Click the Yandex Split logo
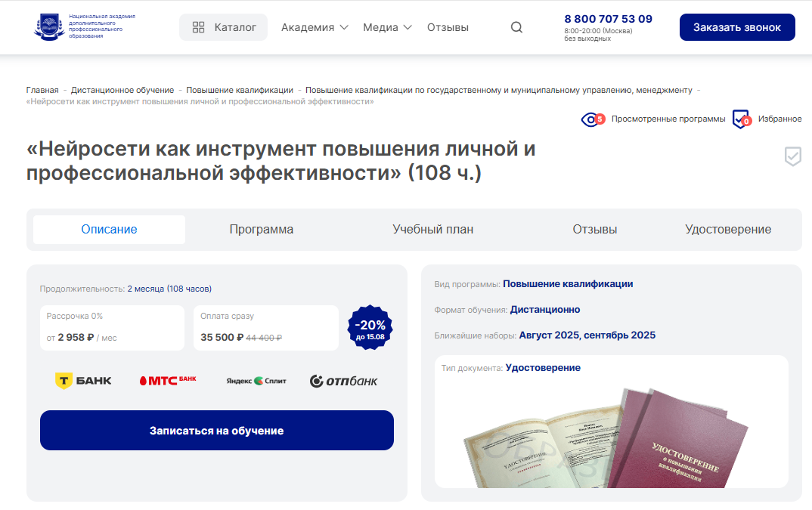812x510 pixels. [256, 381]
